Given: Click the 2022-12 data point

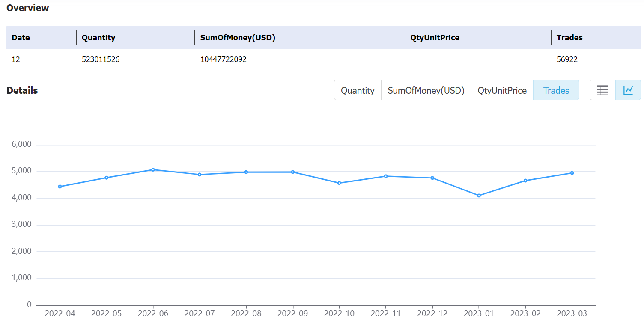Looking at the screenshot, I should [432, 178].
